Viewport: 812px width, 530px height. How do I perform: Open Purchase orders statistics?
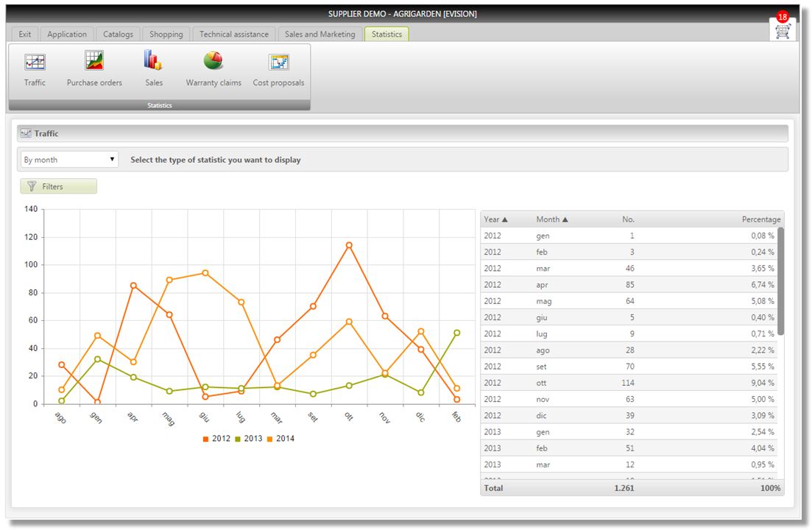point(94,61)
